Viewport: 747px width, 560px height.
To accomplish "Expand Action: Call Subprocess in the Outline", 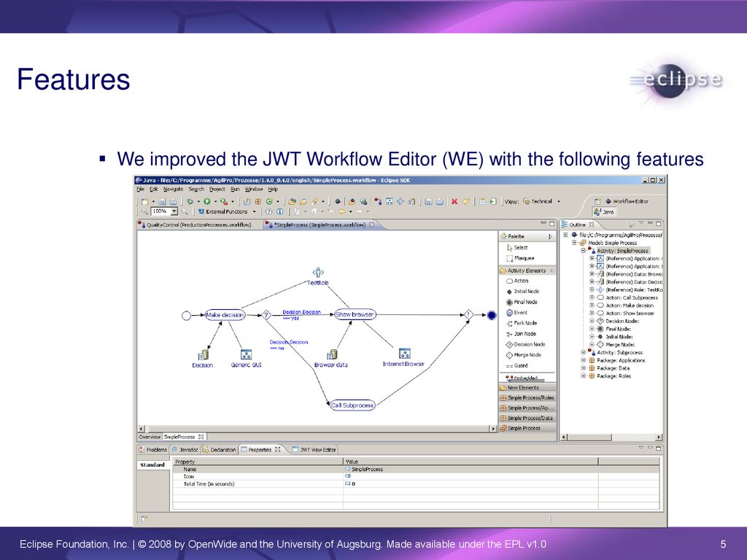I will 591,297.
